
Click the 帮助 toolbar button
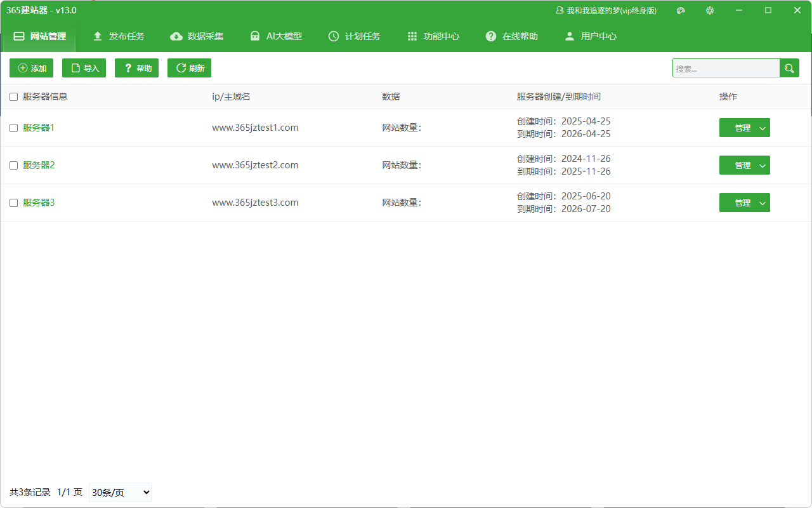click(137, 68)
